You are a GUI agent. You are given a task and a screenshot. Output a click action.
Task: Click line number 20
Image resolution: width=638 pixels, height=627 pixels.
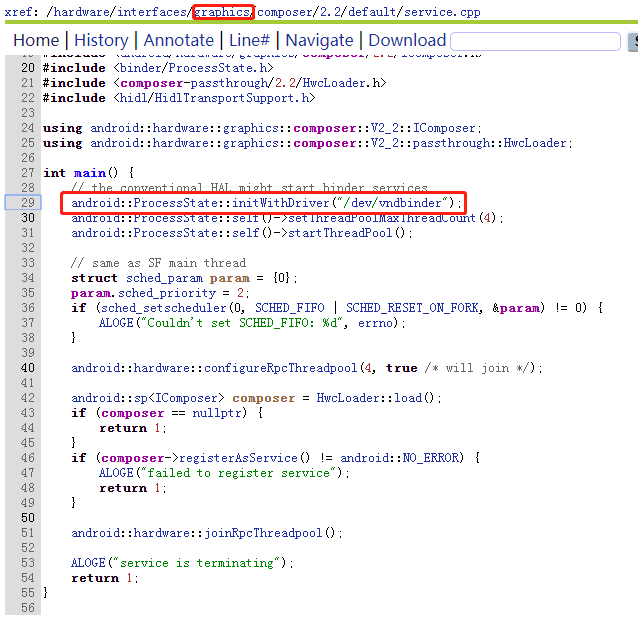point(28,68)
